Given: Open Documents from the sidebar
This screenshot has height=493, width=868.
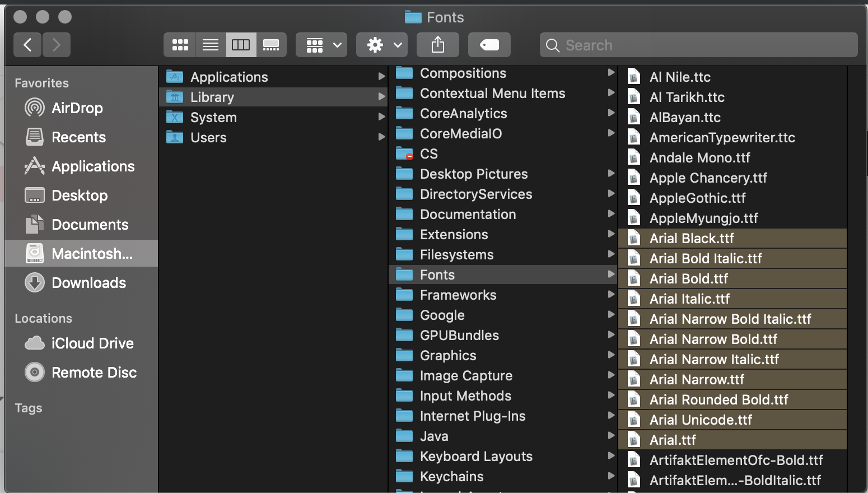Looking at the screenshot, I should (x=81, y=225).
